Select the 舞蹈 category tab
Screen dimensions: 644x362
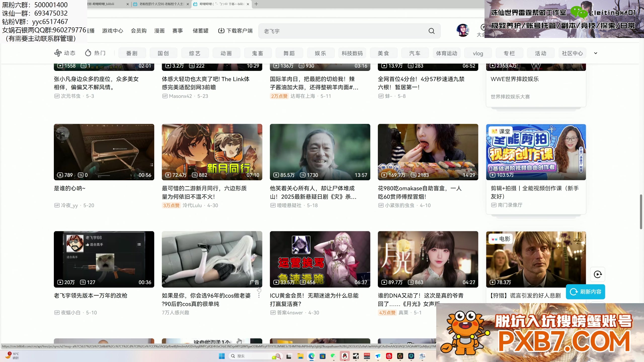click(289, 53)
